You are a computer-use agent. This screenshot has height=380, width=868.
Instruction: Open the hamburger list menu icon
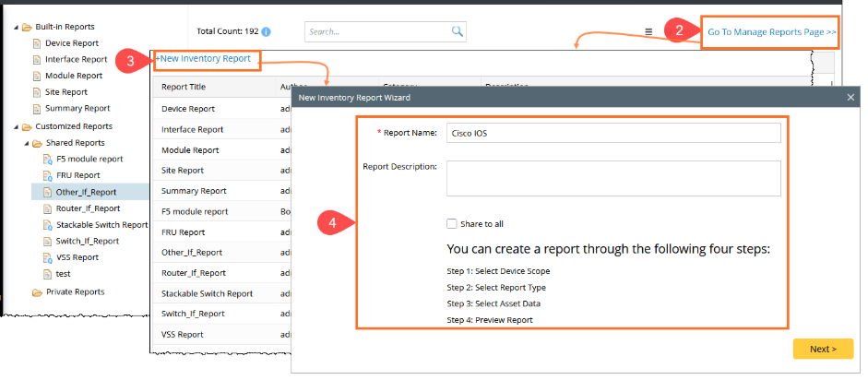pyautogui.click(x=648, y=31)
